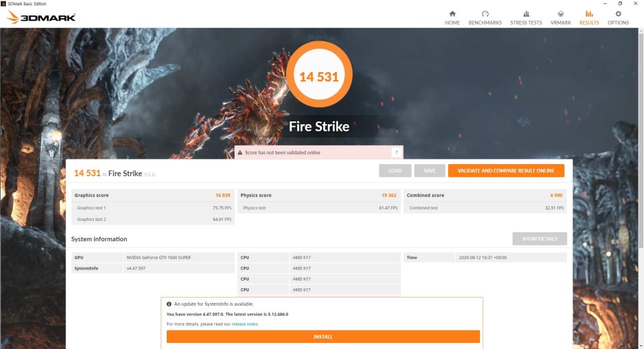Open the Options gear icon

(x=618, y=14)
